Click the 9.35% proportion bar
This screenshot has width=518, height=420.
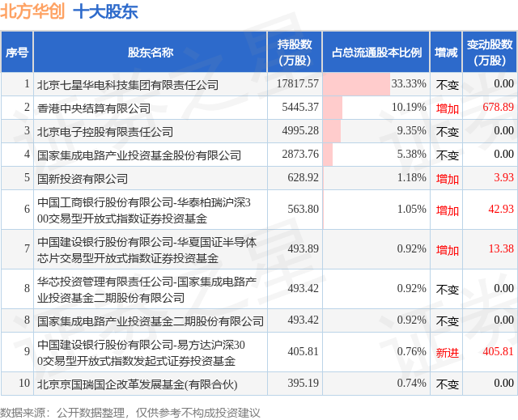pos(332,131)
